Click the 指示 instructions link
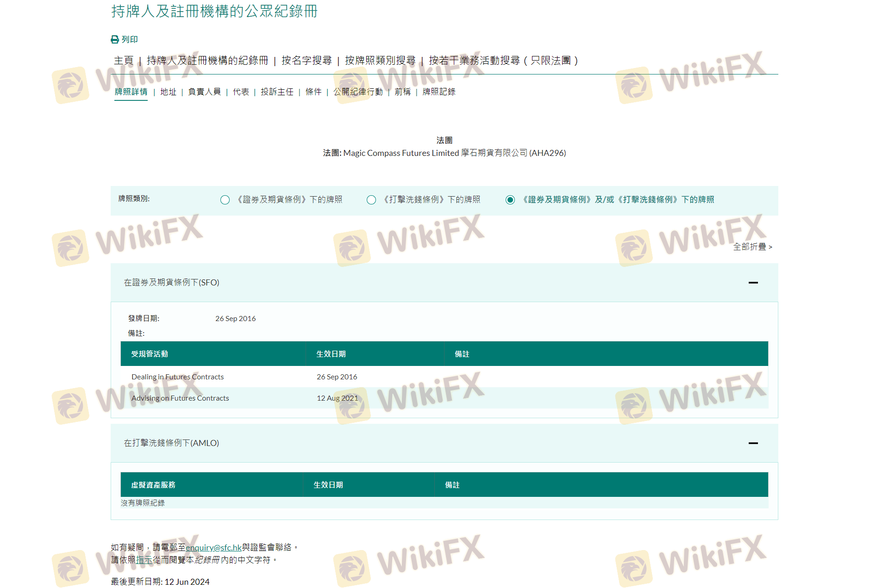Viewport: 889px width, 588px height. [144, 560]
